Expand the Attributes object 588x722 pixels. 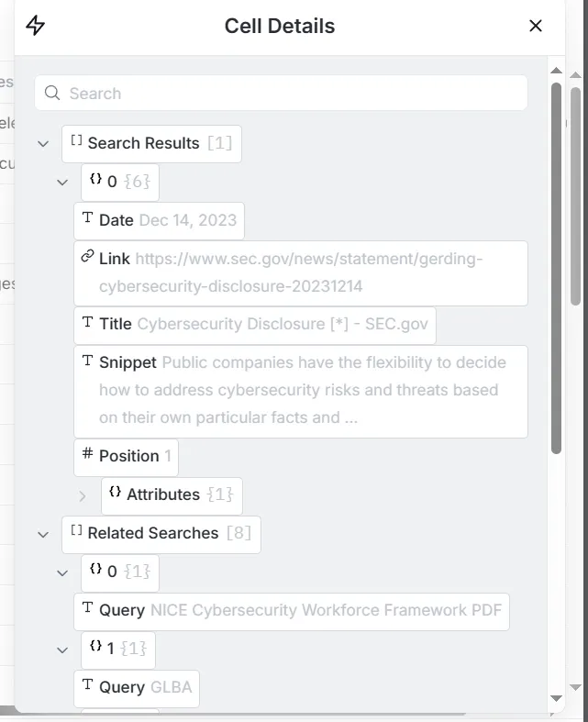pyautogui.click(x=83, y=496)
